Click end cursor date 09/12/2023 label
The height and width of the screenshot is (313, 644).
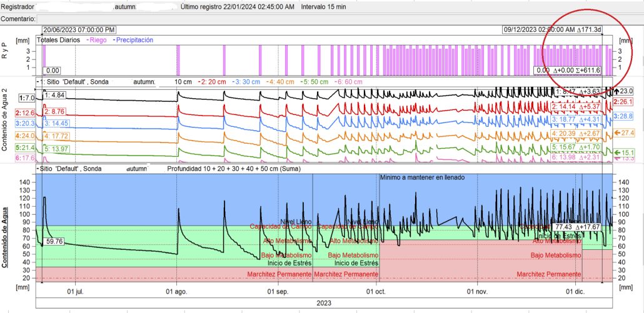(551, 29)
